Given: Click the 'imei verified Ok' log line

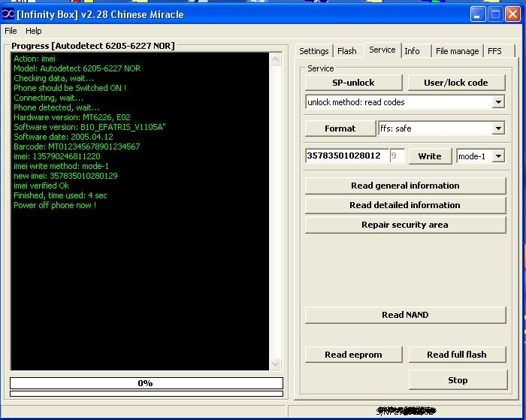Looking at the screenshot, I should tap(41, 186).
